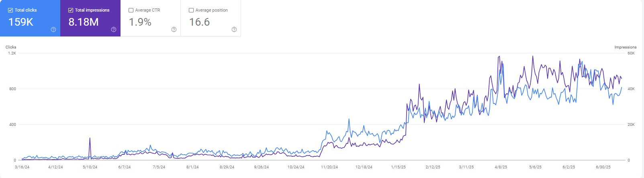Click the 8.18M impressions value
644x178 pixels.
pyautogui.click(x=84, y=22)
